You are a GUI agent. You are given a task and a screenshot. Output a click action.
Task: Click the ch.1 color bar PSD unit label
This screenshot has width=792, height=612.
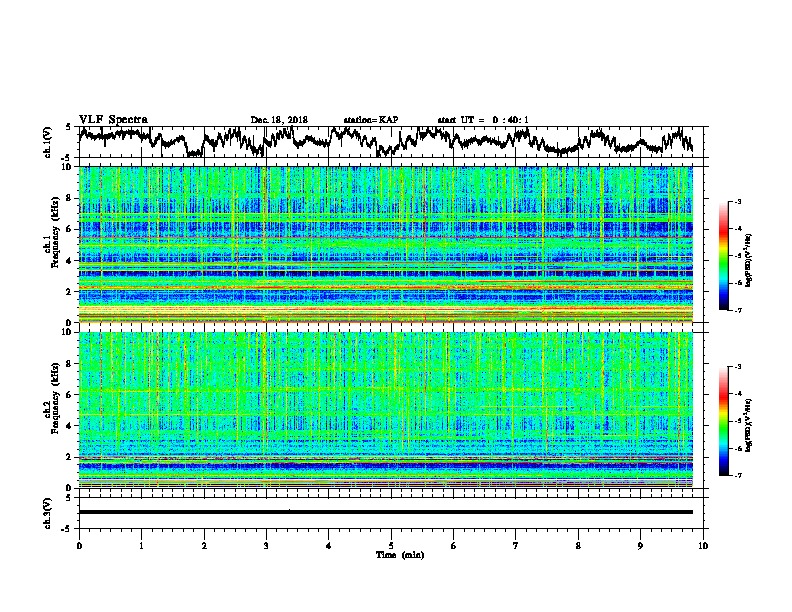[748, 260]
